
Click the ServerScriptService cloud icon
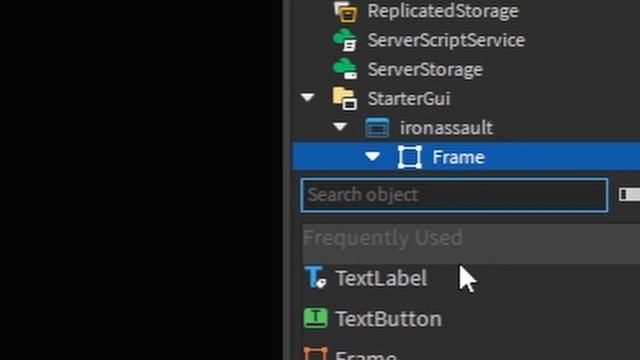(x=345, y=40)
